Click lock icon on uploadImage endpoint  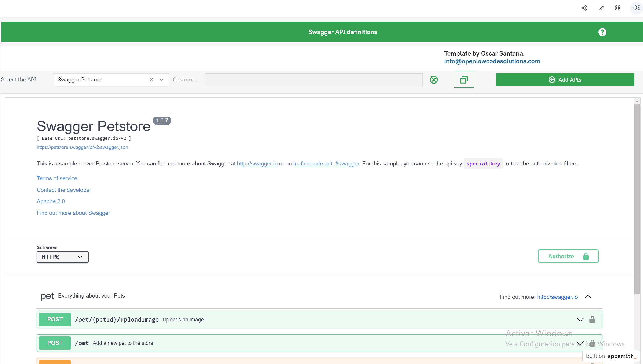(x=592, y=320)
